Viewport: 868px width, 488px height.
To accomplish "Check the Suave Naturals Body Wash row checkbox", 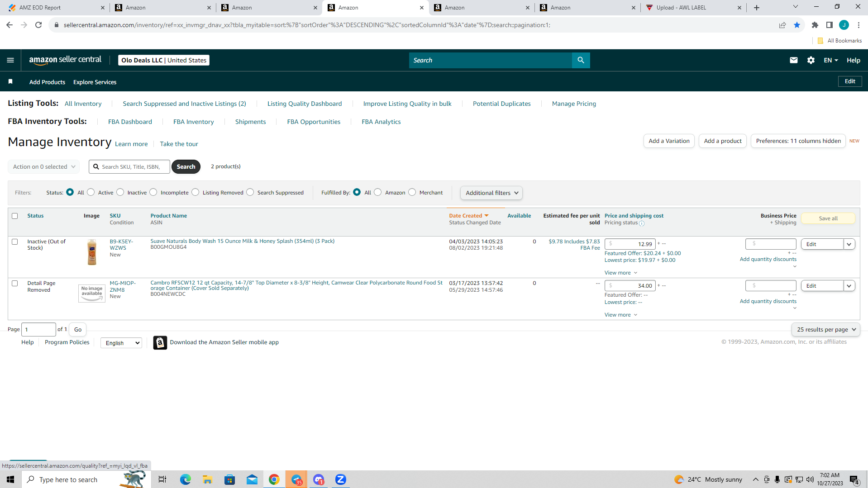I will tap(15, 242).
